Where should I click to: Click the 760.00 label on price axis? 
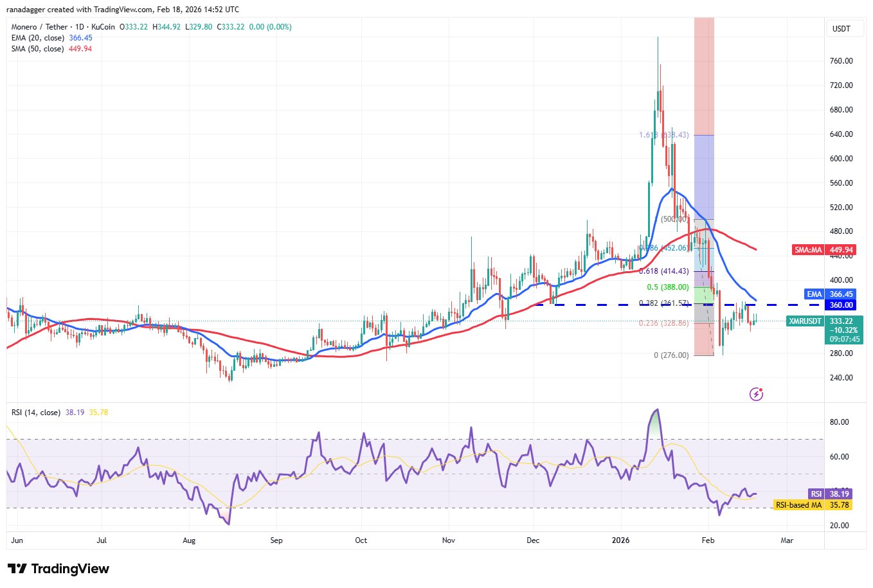(x=841, y=61)
